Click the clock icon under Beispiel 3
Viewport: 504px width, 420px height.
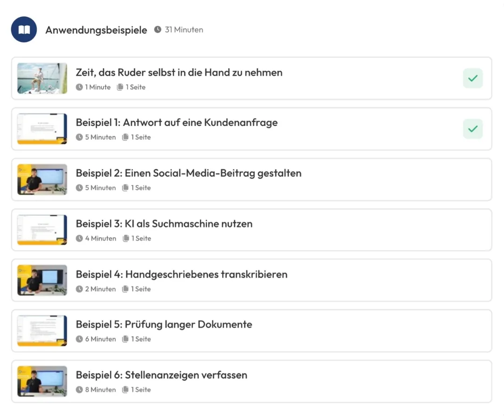point(79,238)
